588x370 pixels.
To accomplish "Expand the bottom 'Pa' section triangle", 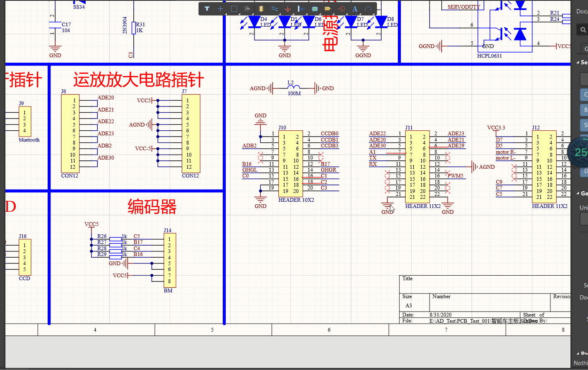I will [578, 353].
